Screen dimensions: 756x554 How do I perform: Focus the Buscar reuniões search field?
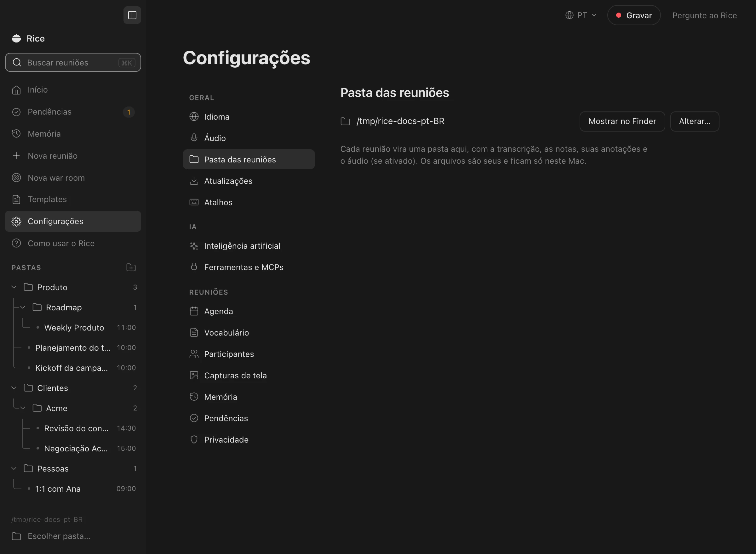[73, 62]
